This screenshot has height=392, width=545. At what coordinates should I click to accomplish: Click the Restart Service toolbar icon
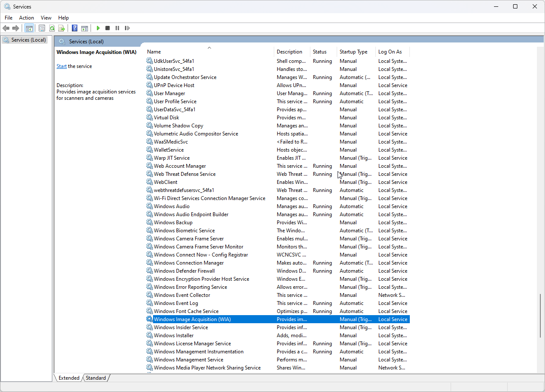pyautogui.click(x=127, y=28)
